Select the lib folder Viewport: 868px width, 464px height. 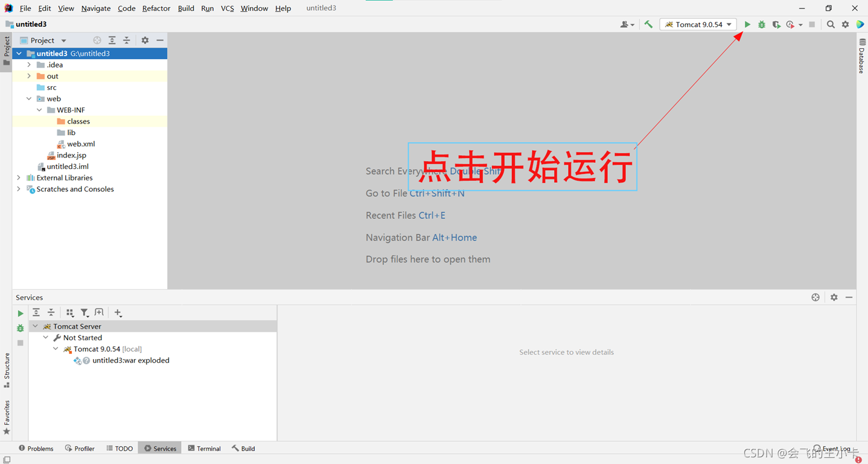[x=66, y=133]
